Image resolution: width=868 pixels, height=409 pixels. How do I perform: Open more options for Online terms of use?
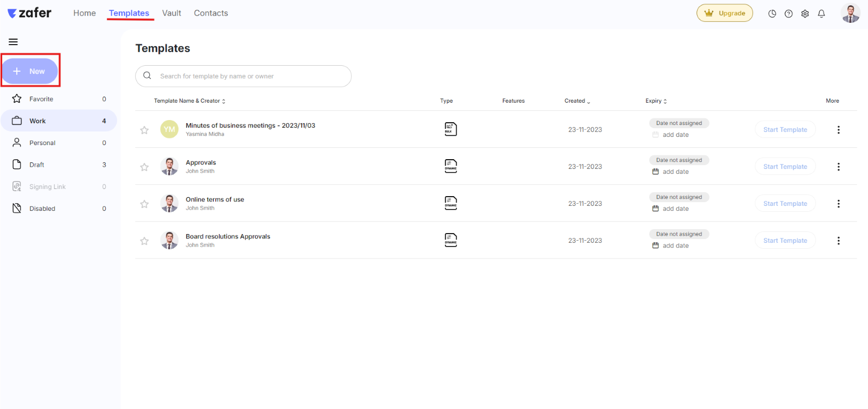pyautogui.click(x=838, y=204)
